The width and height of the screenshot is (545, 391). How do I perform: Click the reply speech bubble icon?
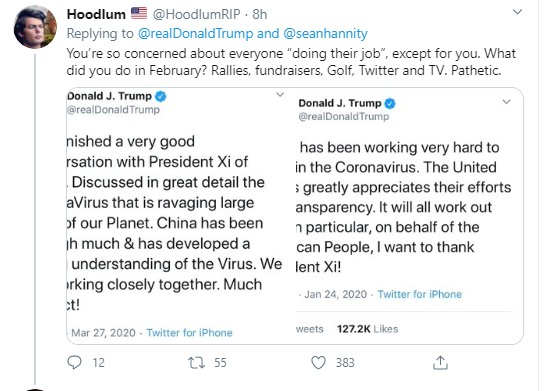(74, 363)
